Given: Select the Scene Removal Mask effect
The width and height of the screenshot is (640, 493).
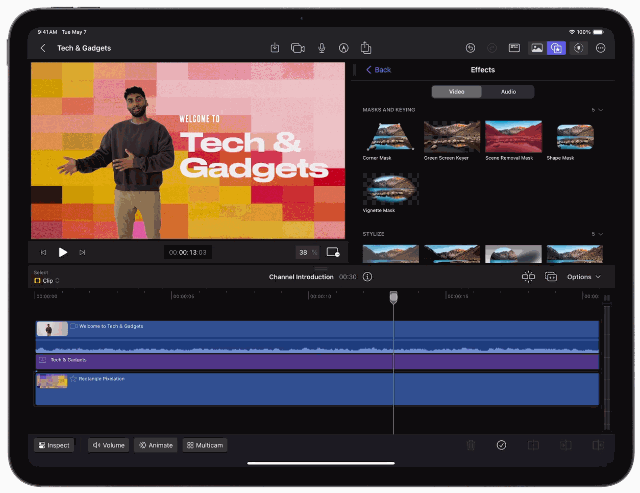Looking at the screenshot, I should click(513, 140).
